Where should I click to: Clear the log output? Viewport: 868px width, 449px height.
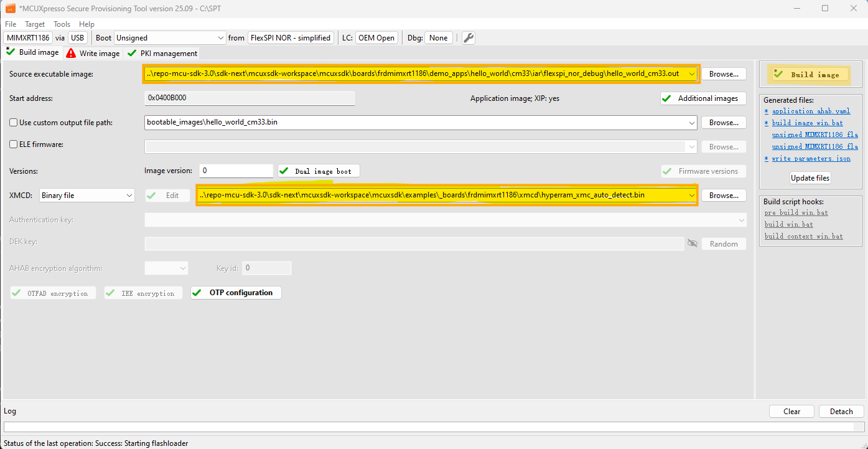pyautogui.click(x=791, y=412)
